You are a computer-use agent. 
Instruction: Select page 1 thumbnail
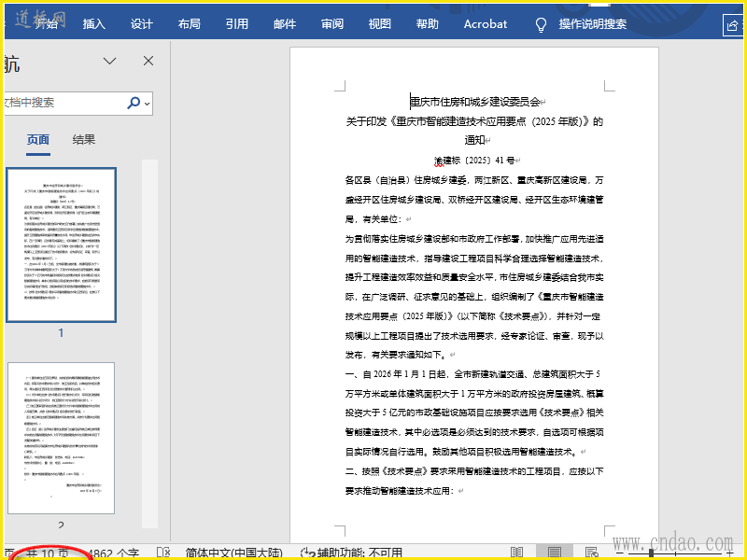click(61, 245)
